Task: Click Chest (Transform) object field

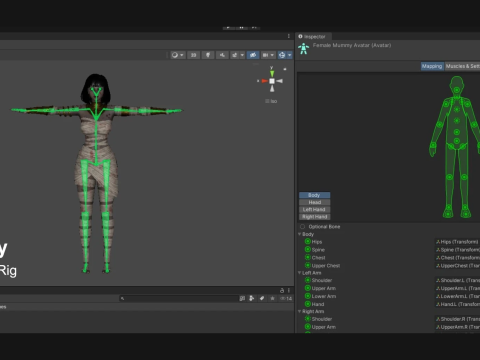Action: (457, 258)
